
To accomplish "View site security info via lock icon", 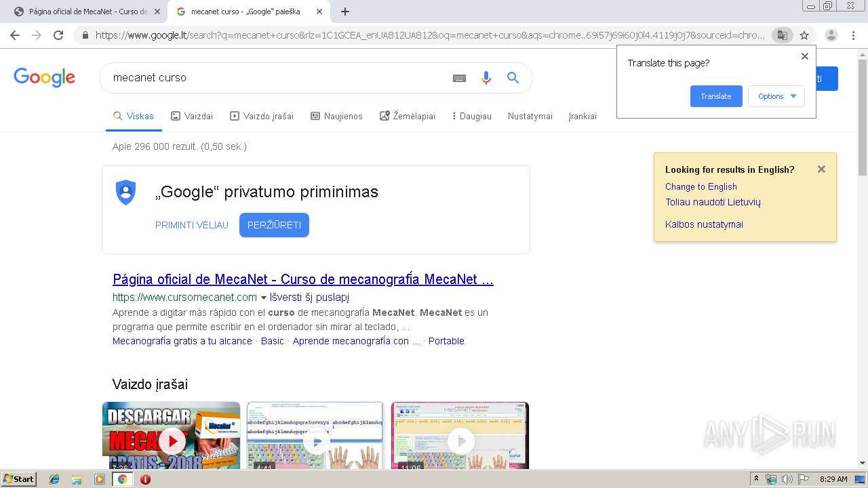I will click(x=85, y=35).
